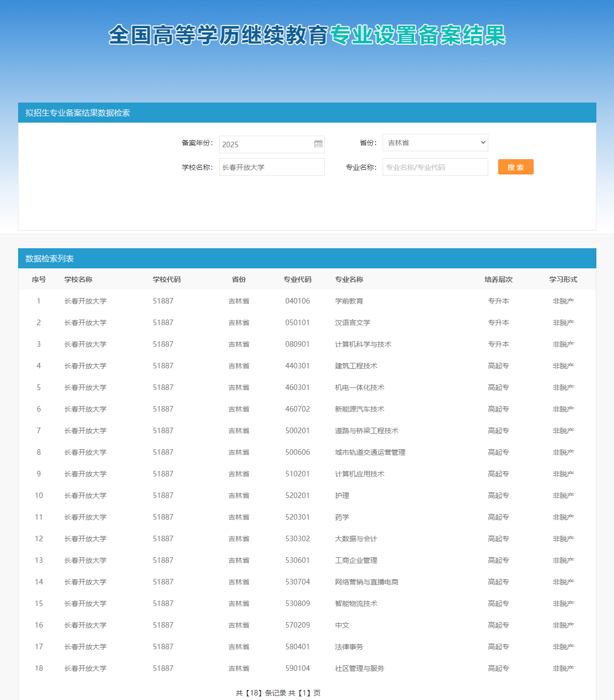Click the 专业名称 column header
This screenshot has height=700, width=614.
tap(349, 279)
